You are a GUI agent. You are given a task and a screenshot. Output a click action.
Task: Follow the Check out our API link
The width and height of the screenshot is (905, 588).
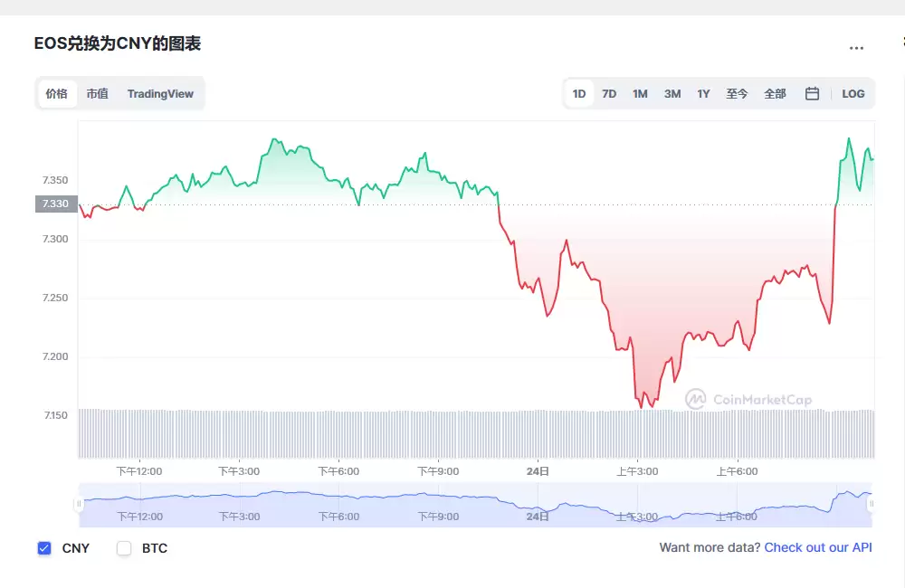point(818,547)
